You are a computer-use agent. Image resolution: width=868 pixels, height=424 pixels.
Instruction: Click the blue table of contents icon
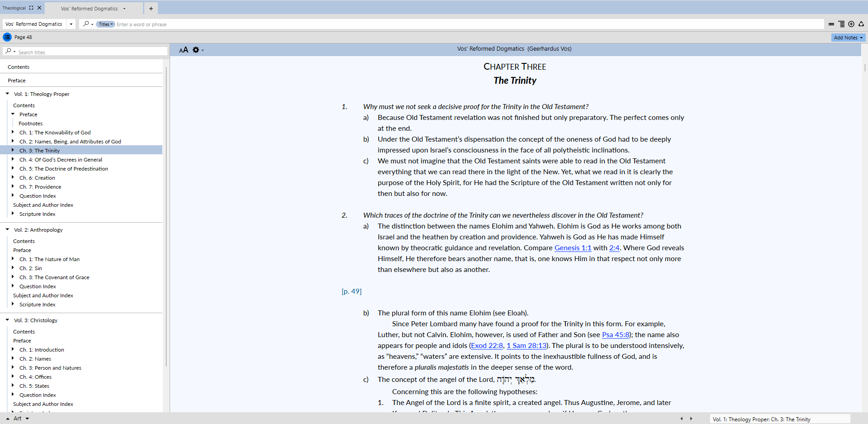pyautogui.click(x=7, y=37)
